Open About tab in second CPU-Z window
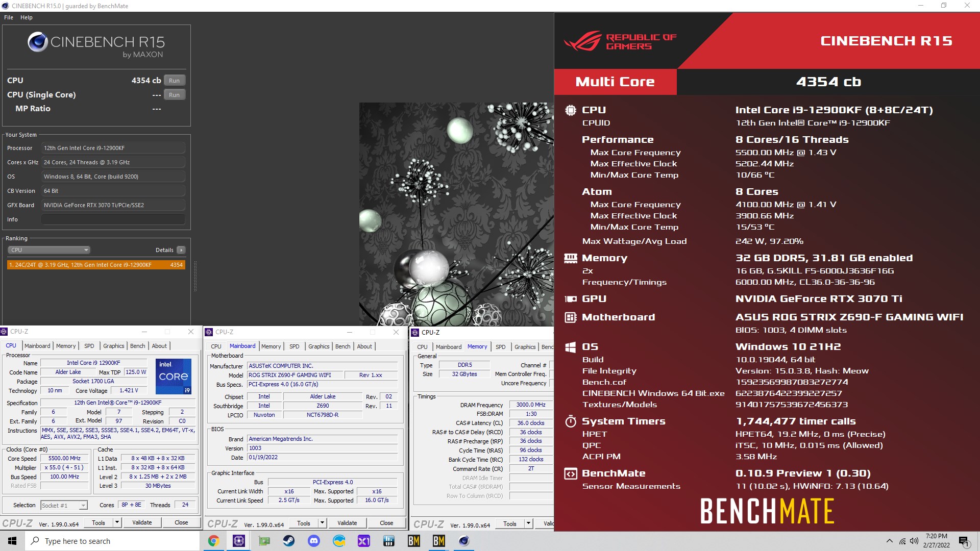 point(364,346)
